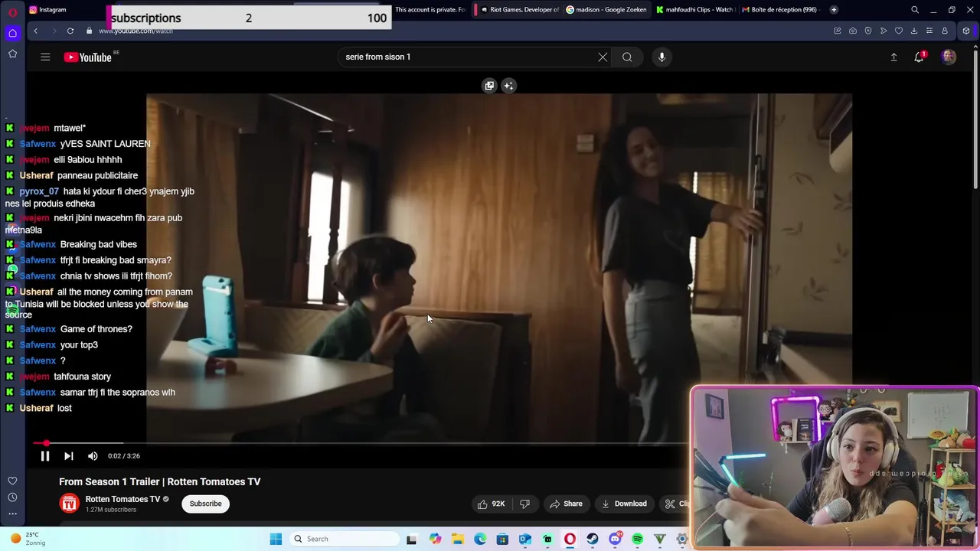Skip to the next video
This screenshot has width=980, height=551.
coord(68,456)
